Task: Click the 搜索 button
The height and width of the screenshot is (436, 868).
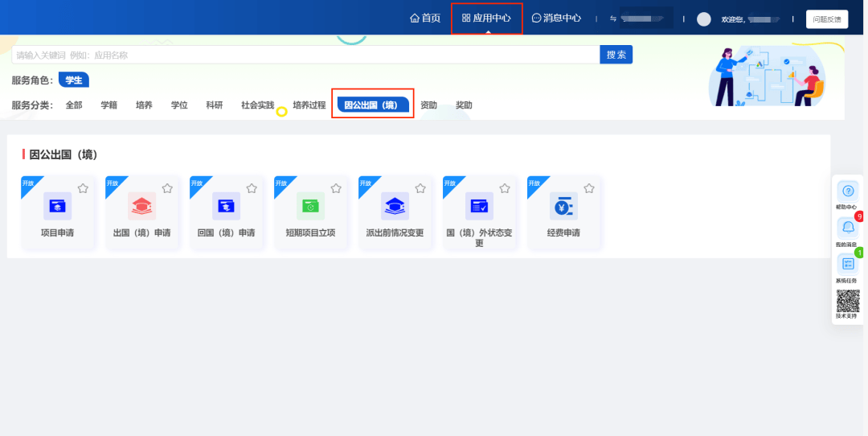Action: [x=616, y=55]
